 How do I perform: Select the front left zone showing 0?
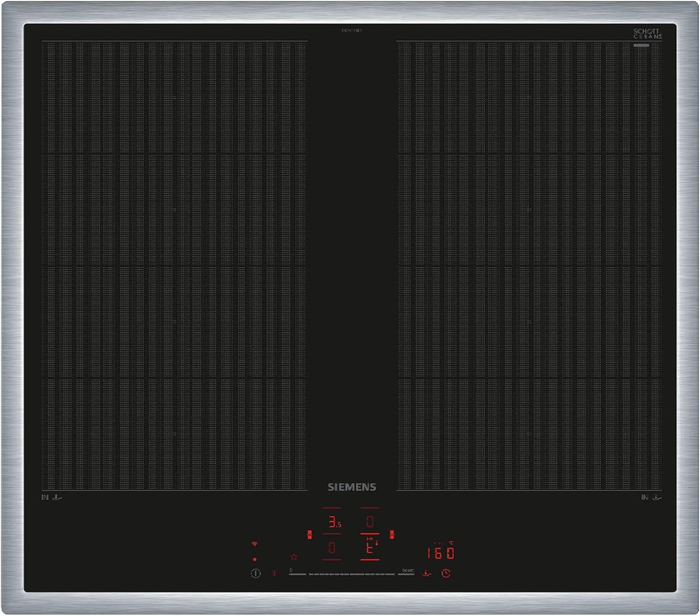[x=332, y=547]
